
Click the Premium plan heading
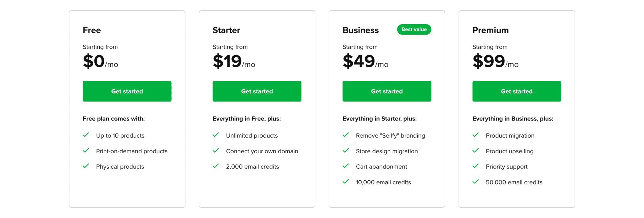click(491, 30)
